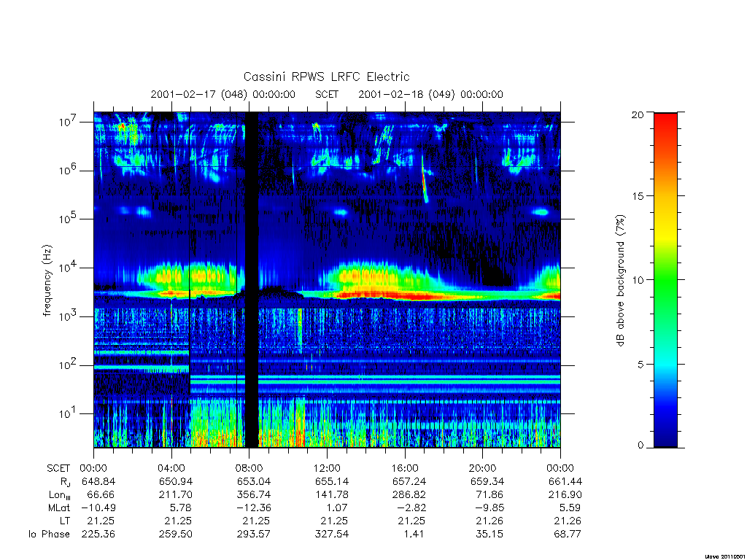Image resolution: width=747 pixels, height=560 pixels.
Task: Click the green middle of the color bar
Action: pos(665,281)
